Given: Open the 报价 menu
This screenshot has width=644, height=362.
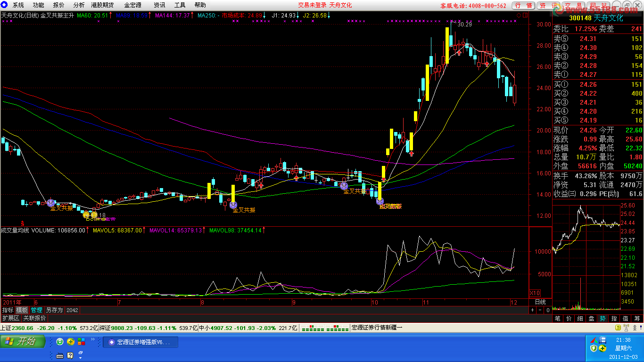Looking at the screenshot, I should (x=59, y=5).
